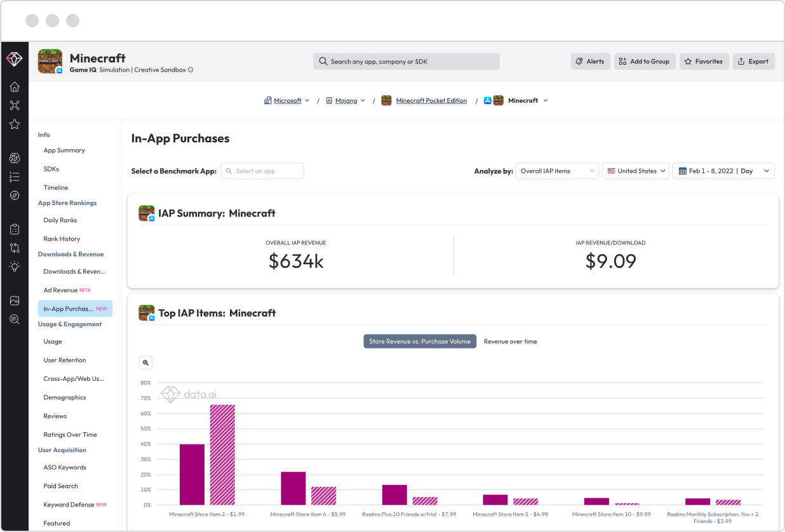Viewport: 785px width, 532px height.
Task: Click the data.ai gem logo in sidebar
Action: (x=14, y=59)
